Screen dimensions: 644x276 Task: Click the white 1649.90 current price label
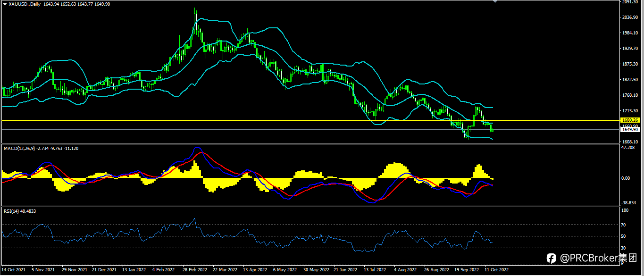click(629, 129)
